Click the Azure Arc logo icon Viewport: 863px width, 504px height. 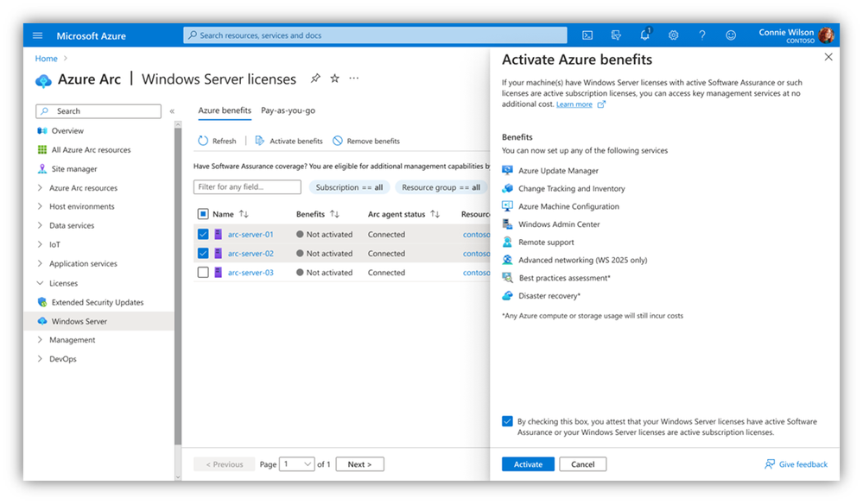click(x=43, y=80)
